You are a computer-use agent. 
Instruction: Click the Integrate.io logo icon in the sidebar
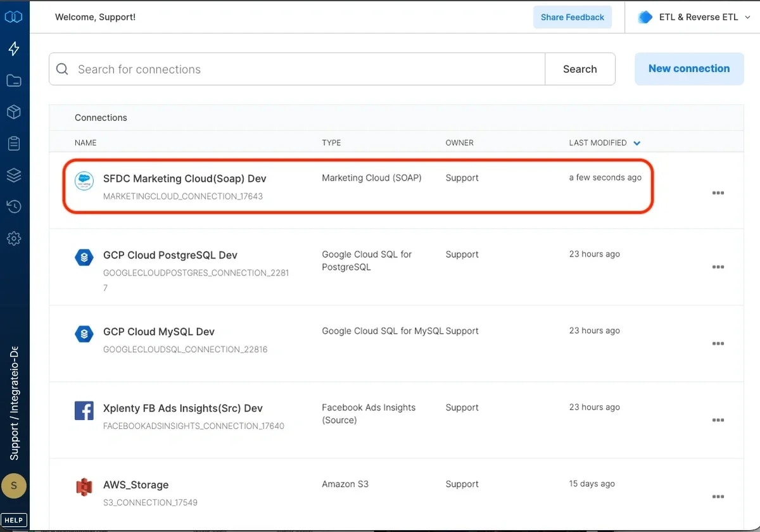(14, 17)
